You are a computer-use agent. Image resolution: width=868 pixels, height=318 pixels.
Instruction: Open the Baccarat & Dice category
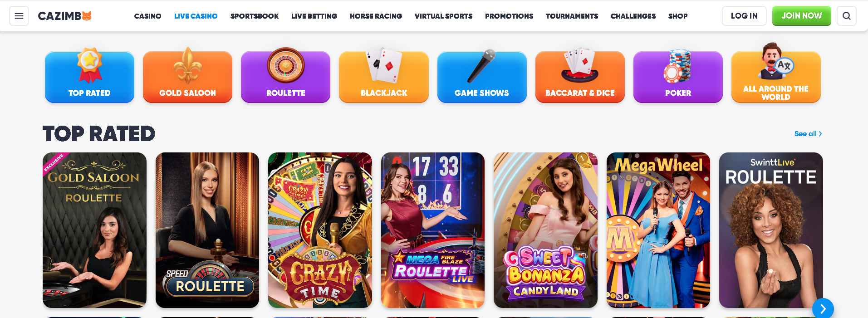[x=580, y=76]
